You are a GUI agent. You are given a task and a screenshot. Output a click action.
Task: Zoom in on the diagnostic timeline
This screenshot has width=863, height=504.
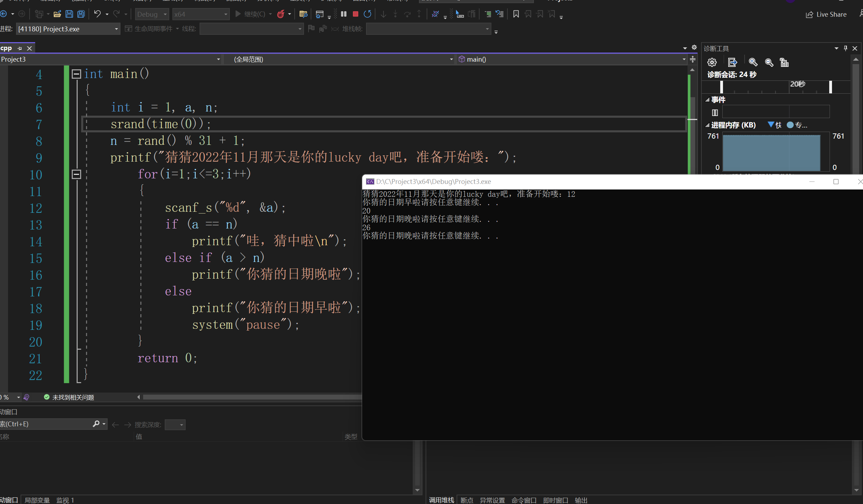753,62
